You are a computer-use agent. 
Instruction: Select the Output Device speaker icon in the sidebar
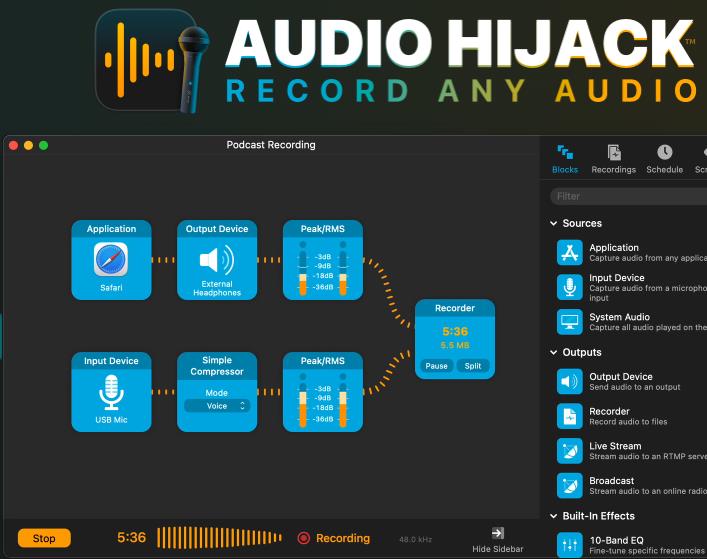click(569, 381)
